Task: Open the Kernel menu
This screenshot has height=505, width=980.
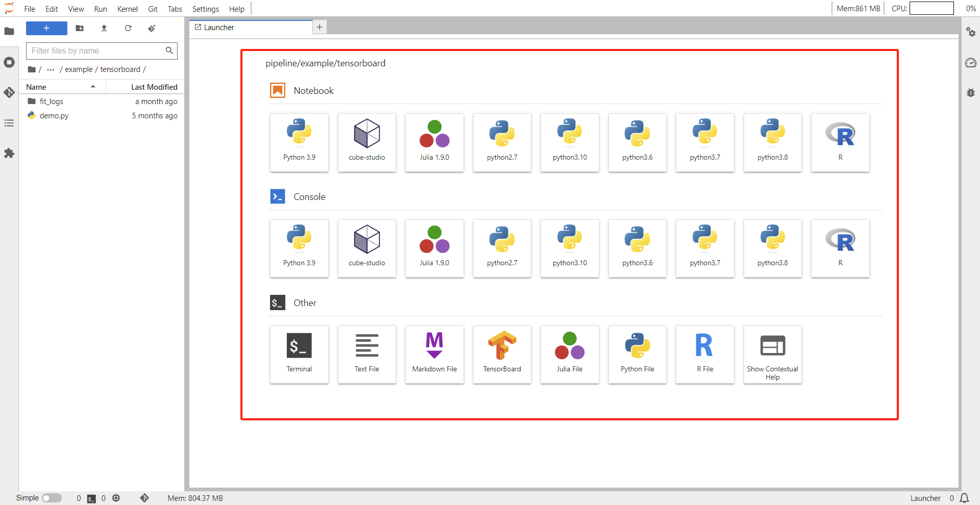Action: pyautogui.click(x=127, y=9)
